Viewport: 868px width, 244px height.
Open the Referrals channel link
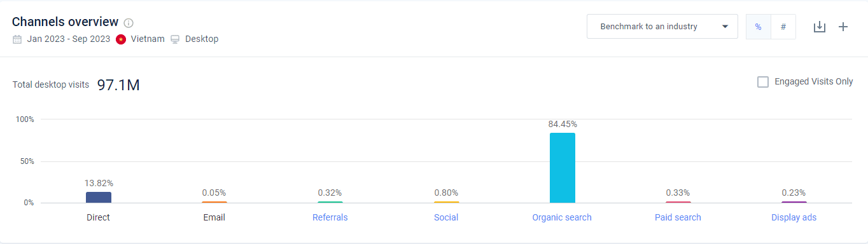click(x=330, y=217)
